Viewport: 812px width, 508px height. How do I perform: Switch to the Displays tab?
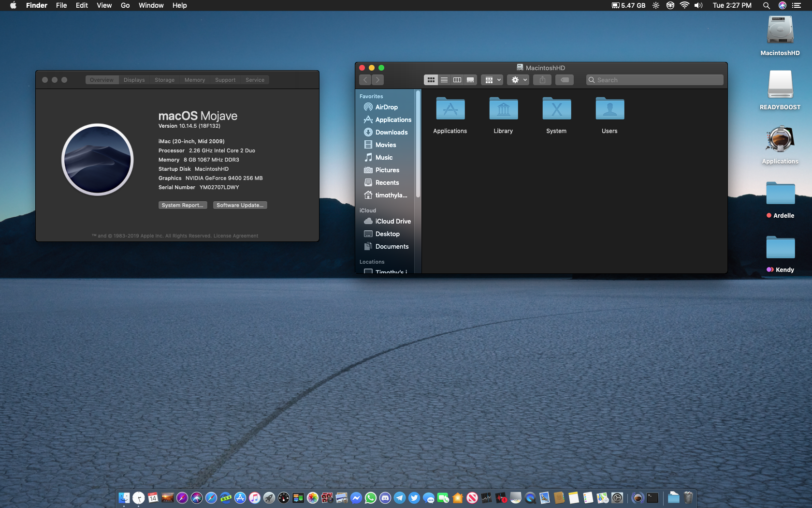134,80
